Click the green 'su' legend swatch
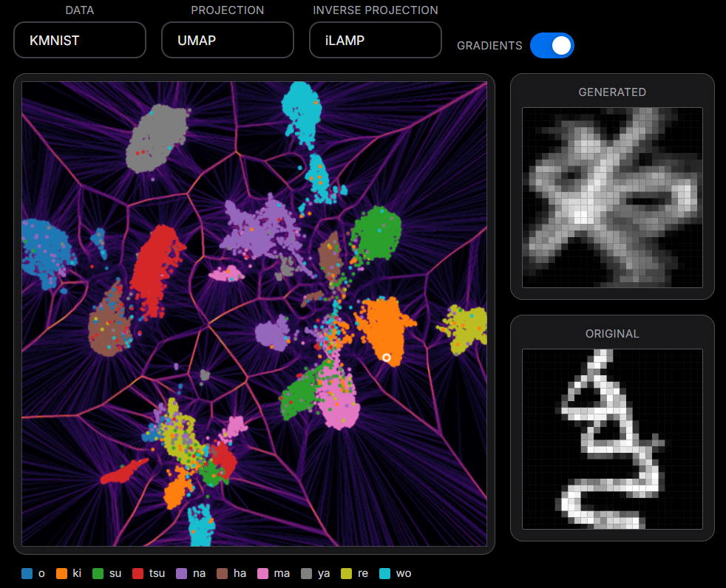Viewport: 726px width, 588px height. 98,574
